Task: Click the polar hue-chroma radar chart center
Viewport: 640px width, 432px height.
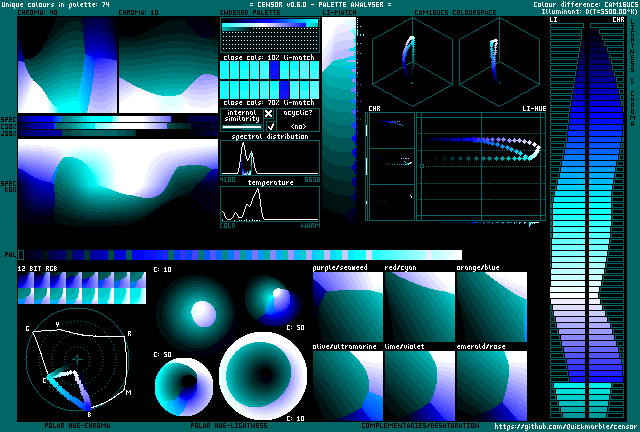Action: coord(77,359)
